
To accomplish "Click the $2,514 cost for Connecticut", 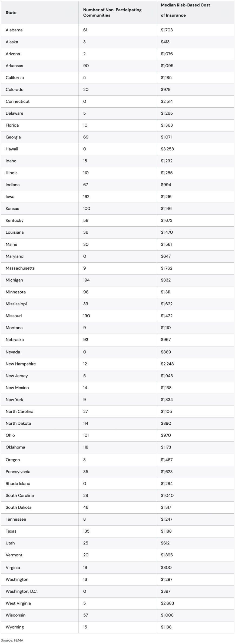I will coord(167,101).
